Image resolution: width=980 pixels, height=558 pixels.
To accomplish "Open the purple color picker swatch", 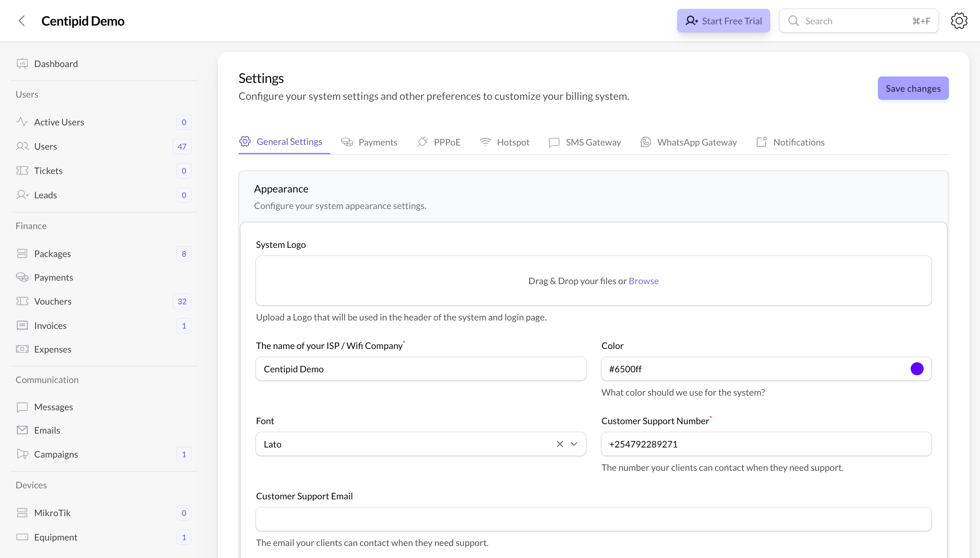I will click(917, 369).
